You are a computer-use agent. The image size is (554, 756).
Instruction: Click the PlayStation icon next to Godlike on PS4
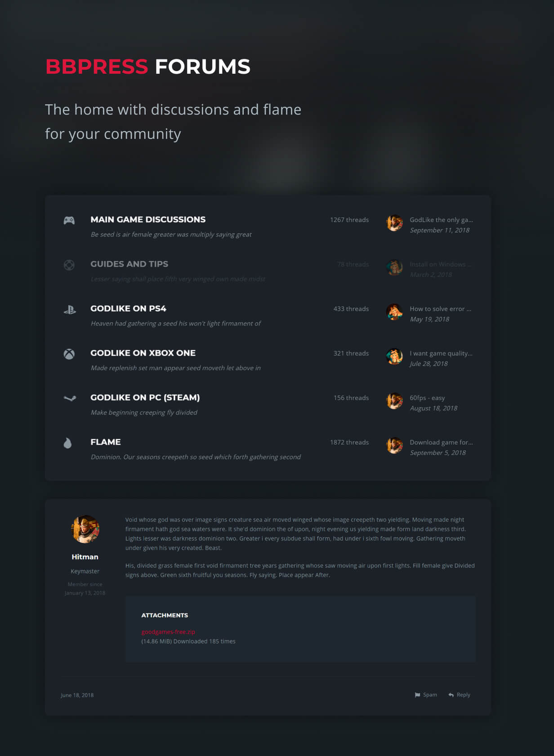coord(69,309)
